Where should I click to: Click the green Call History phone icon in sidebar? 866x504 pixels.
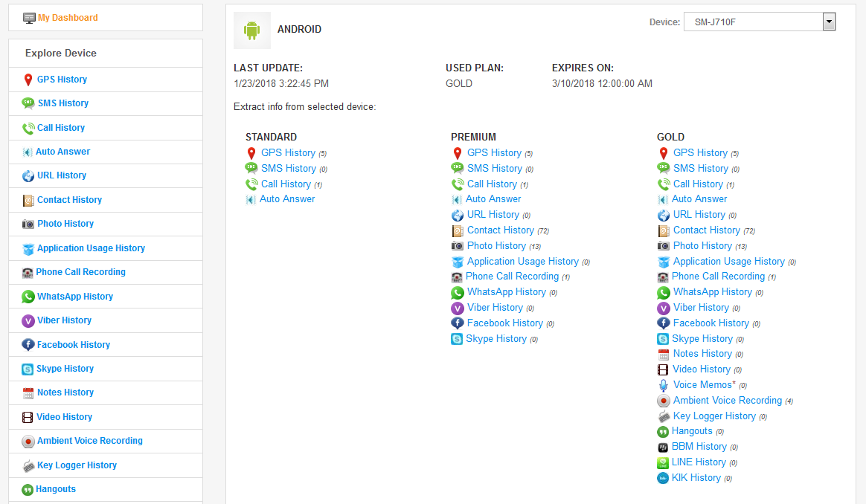28,128
